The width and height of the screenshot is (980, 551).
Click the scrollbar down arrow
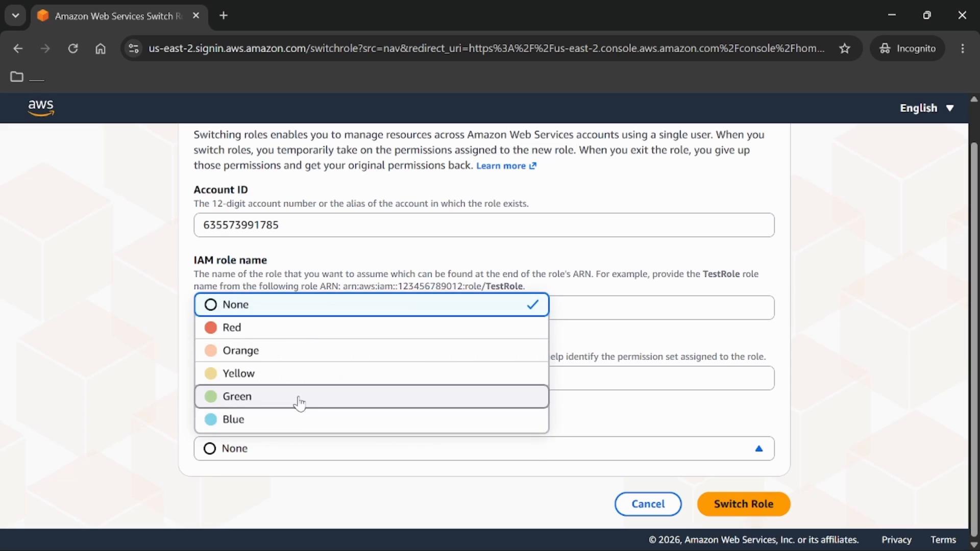click(974, 544)
